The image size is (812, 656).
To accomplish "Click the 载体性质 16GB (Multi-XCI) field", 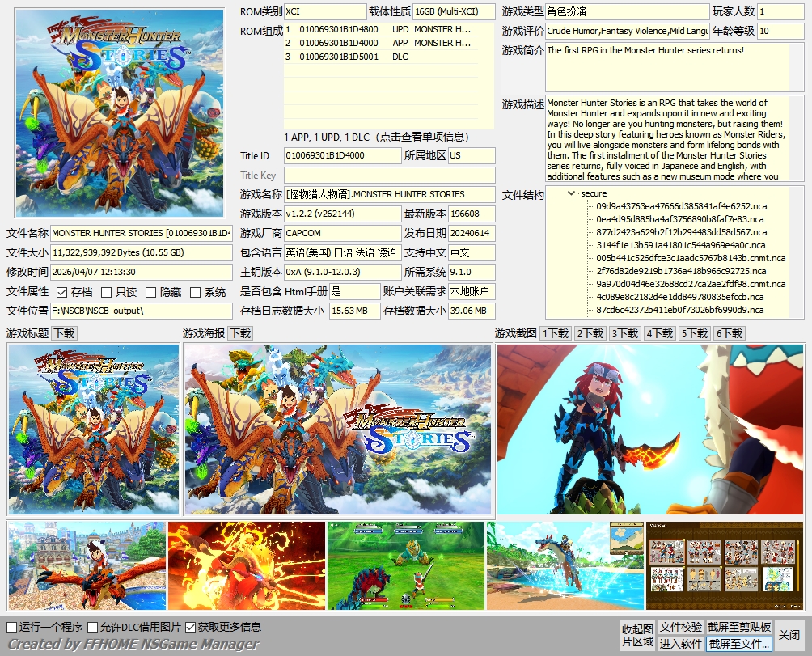I will [455, 11].
